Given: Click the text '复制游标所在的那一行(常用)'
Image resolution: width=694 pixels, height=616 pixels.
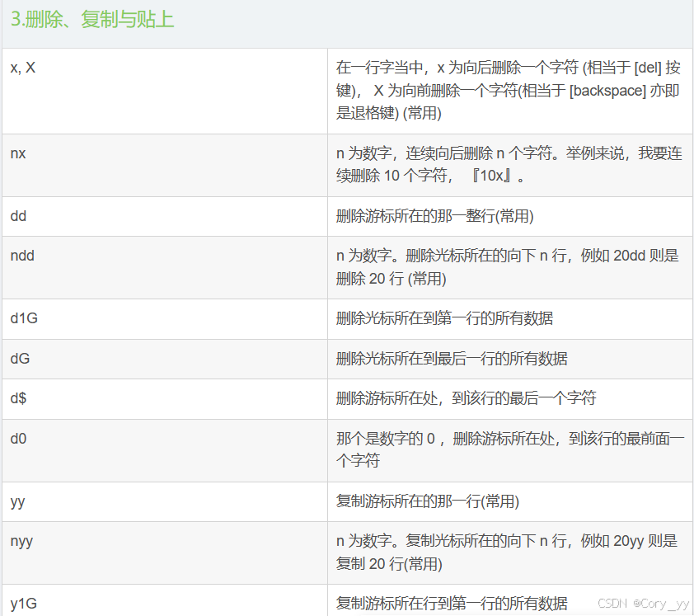Looking at the screenshot, I should click(428, 501).
